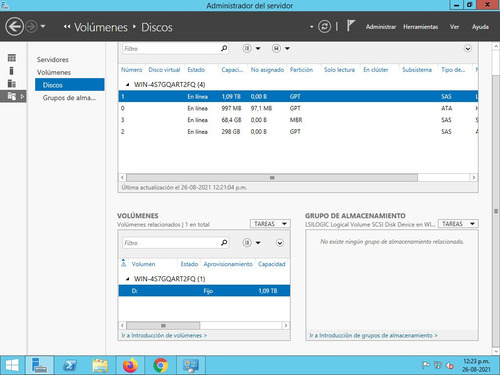The image size is (500, 375).
Task: Click the disks Filtro input field
Action: coord(171,49)
